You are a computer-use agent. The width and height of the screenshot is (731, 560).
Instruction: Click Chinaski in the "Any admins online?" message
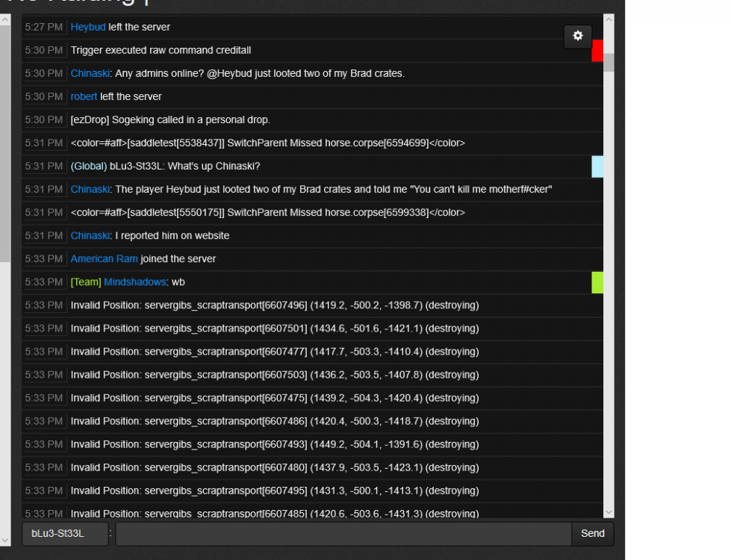(x=90, y=73)
